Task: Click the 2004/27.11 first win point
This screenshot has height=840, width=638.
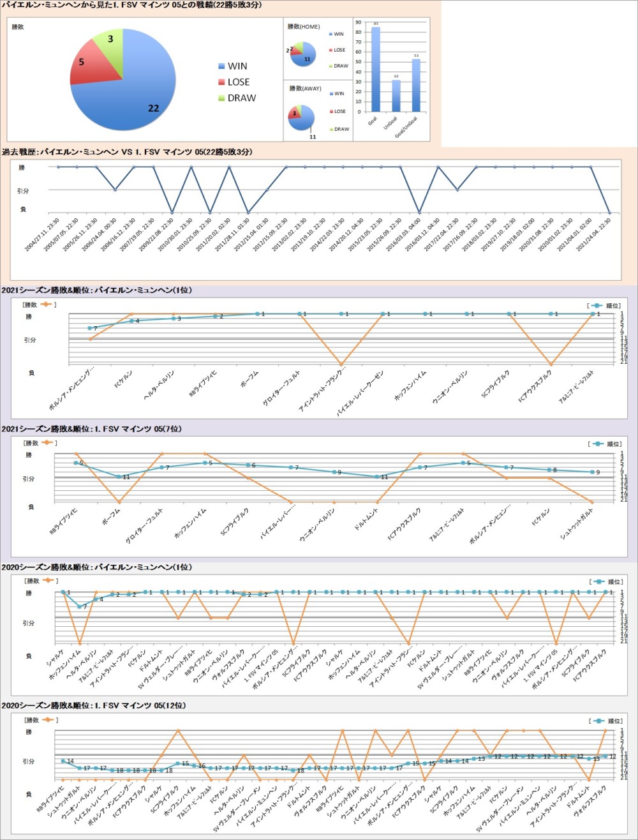Action: tap(58, 167)
